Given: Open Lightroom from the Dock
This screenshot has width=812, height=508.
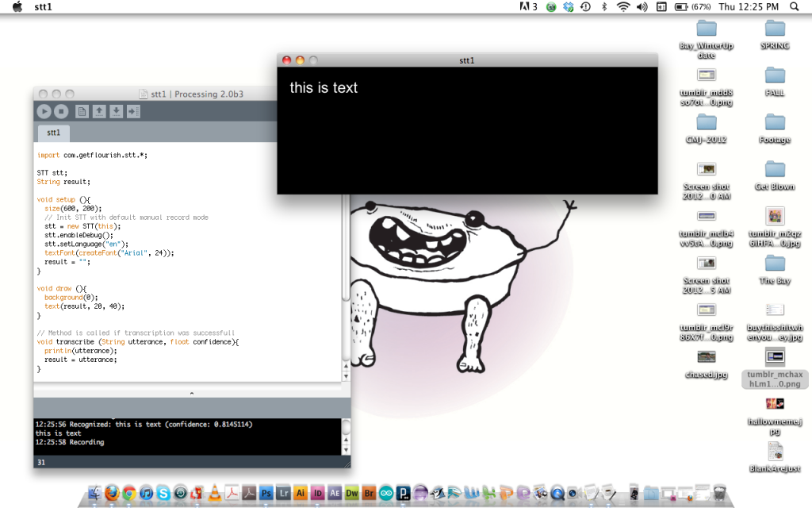Looking at the screenshot, I should (x=283, y=492).
